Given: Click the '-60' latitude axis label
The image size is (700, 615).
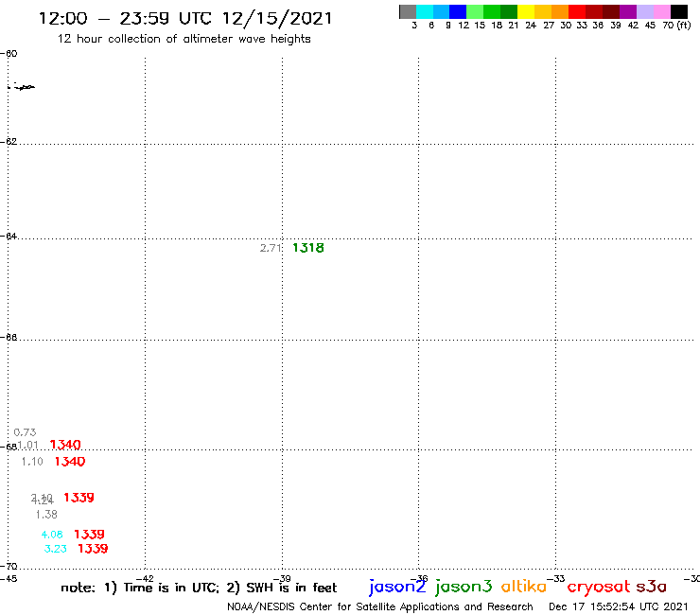Looking at the screenshot, I should (x=9, y=54).
